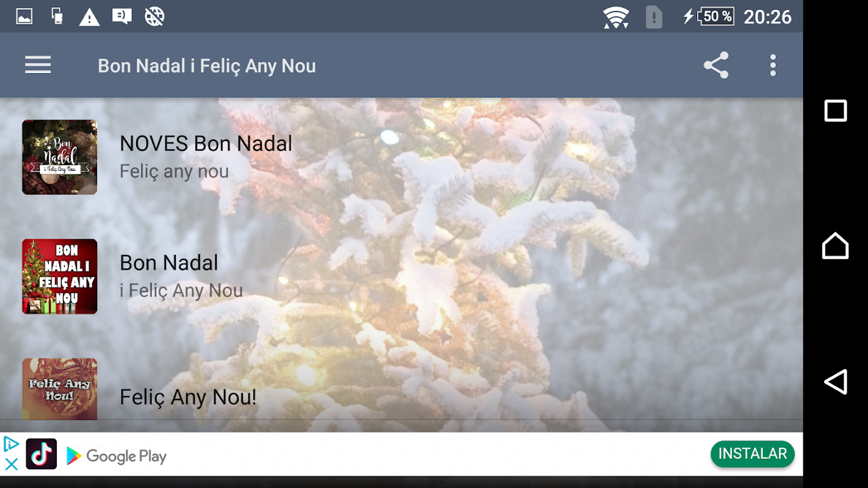
Task: Tap the TikTok app icon in ad
Action: coord(42,454)
